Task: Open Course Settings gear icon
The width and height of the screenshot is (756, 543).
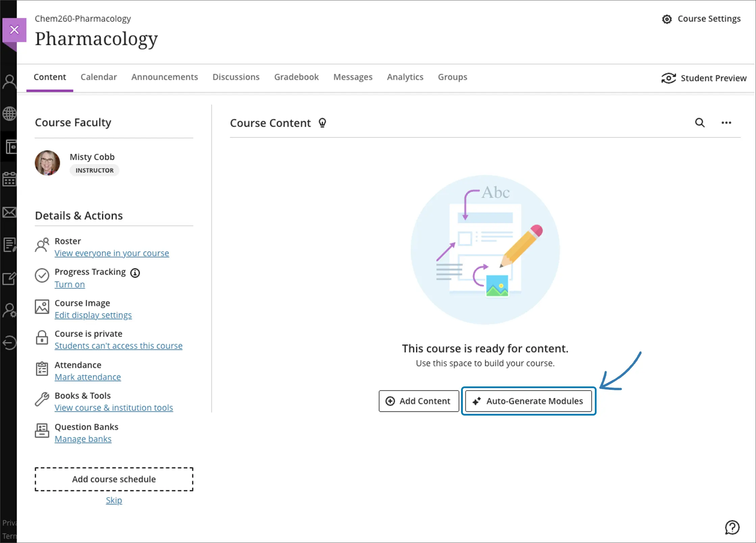Action: tap(667, 19)
